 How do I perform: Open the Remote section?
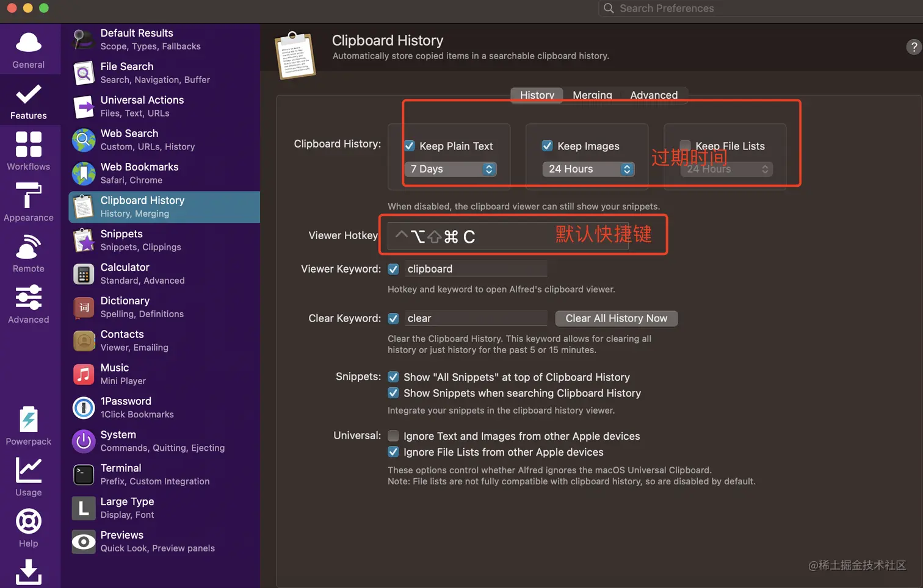pyautogui.click(x=29, y=253)
